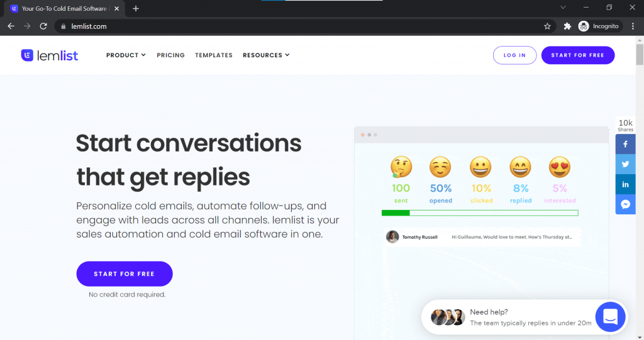Open tab search chevron

[563, 8]
